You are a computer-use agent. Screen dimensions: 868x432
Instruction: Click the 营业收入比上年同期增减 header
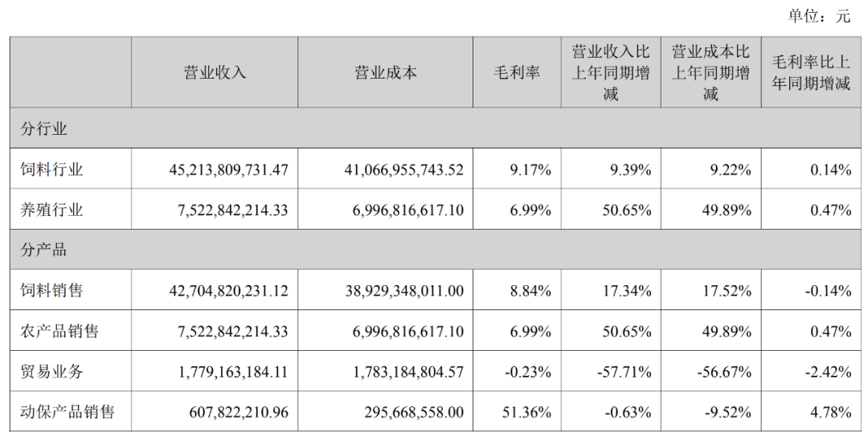coord(611,72)
